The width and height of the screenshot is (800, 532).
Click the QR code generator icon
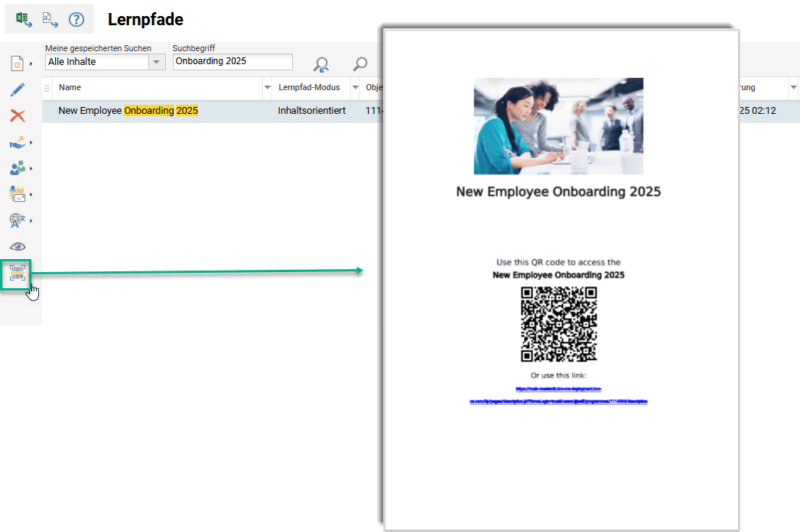click(17, 274)
